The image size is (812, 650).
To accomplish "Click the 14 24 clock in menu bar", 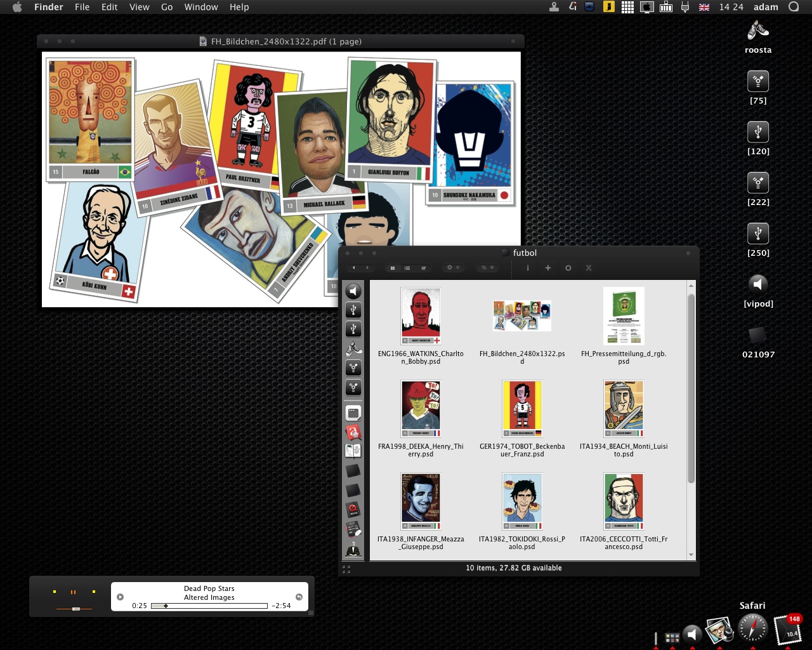I will point(731,7).
